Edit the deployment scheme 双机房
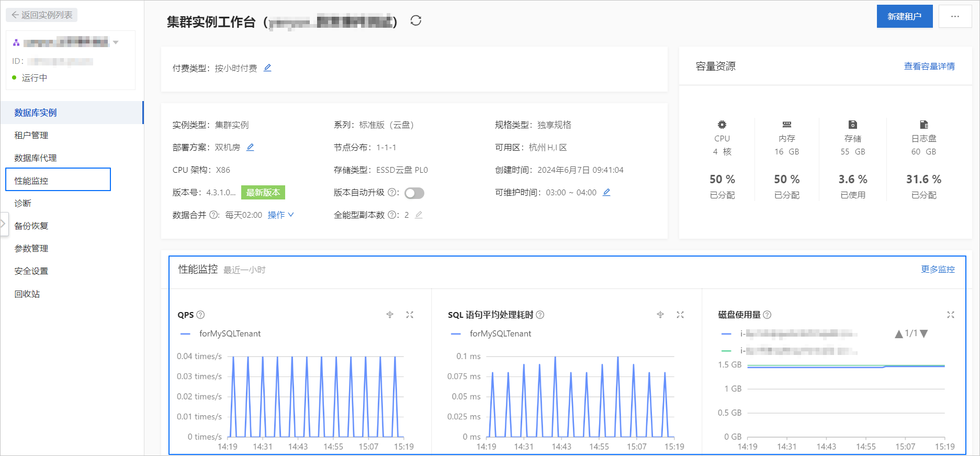980x456 pixels. (250, 147)
